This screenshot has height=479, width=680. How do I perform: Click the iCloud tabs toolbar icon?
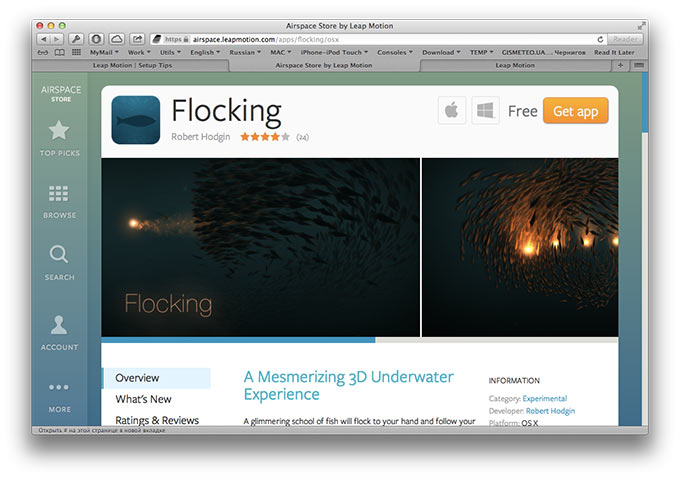point(116,39)
